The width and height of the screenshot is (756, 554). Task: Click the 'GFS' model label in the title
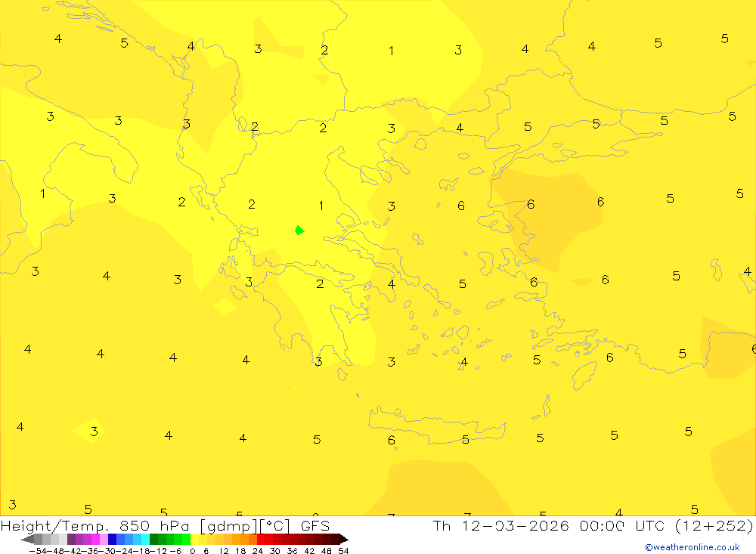click(x=315, y=526)
